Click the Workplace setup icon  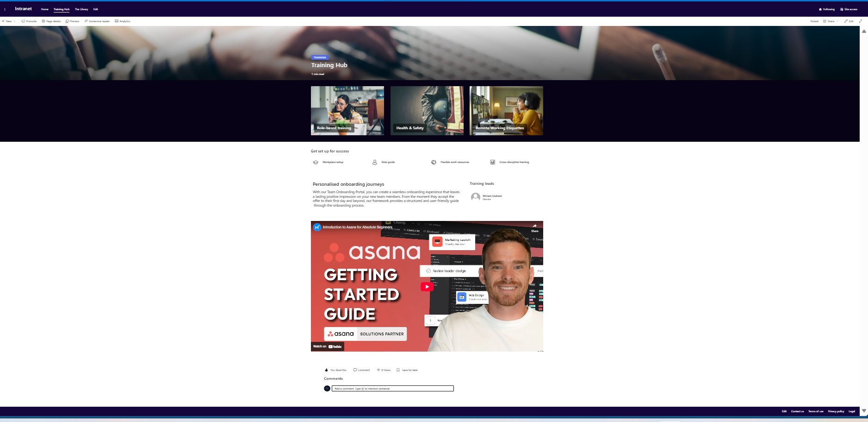316,162
